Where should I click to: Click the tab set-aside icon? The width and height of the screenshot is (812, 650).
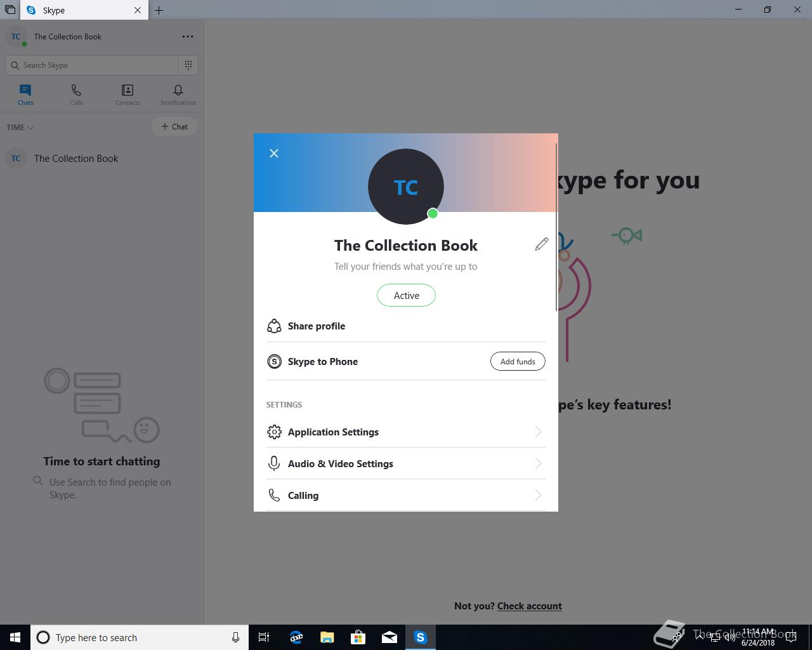tap(10, 10)
